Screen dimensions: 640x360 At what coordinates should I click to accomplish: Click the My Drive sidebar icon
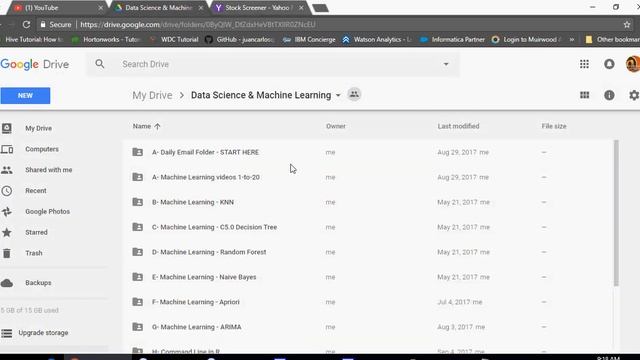(x=7, y=128)
